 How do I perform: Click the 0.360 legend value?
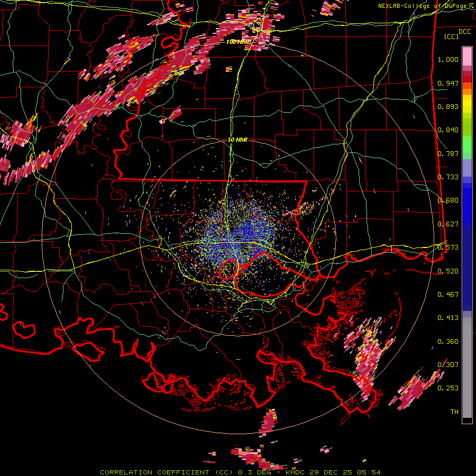(x=448, y=342)
